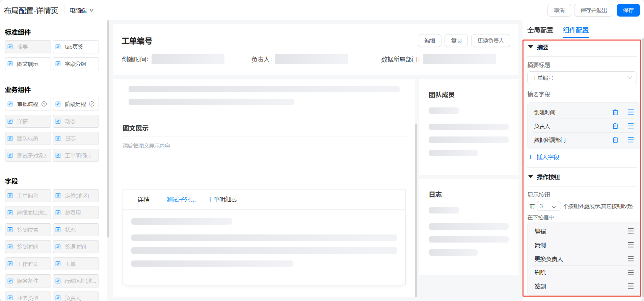Select the 组件配置 tab

pos(576,30)
